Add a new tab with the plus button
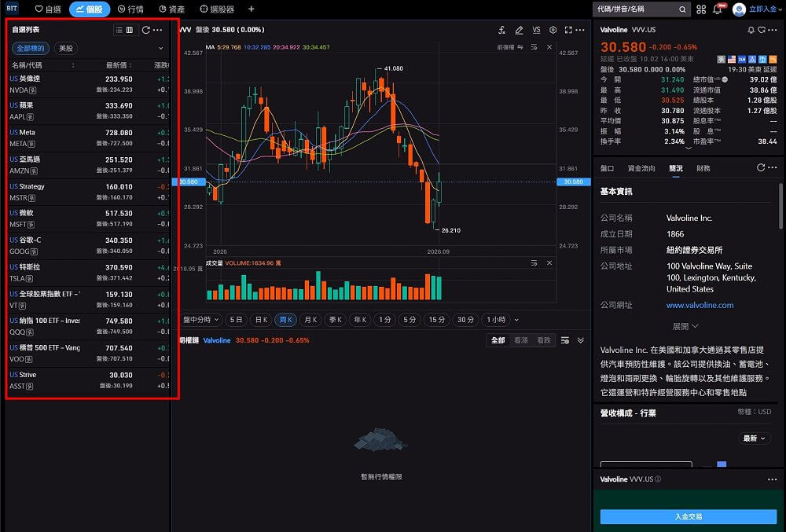This screenshot has width=786, height=532. tap(252, 9)
